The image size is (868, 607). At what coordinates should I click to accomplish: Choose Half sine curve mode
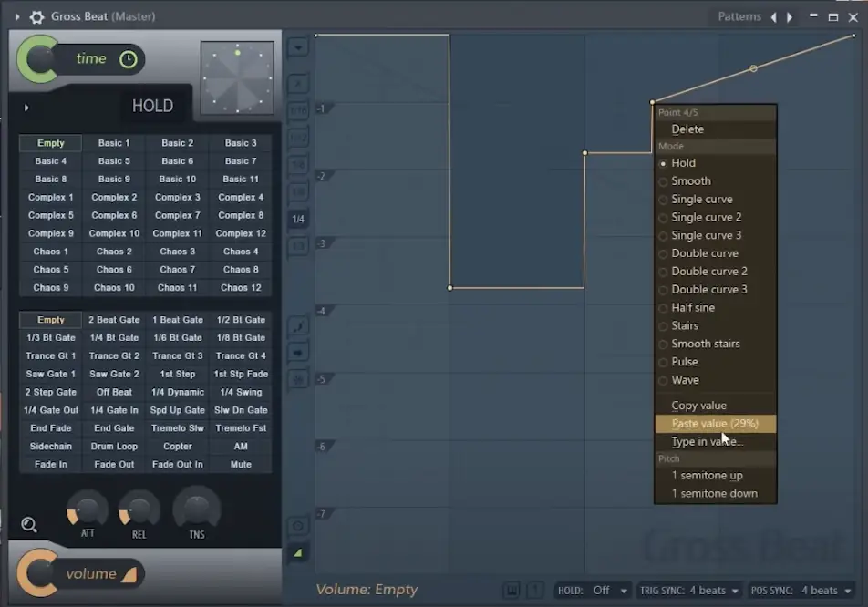692,307
